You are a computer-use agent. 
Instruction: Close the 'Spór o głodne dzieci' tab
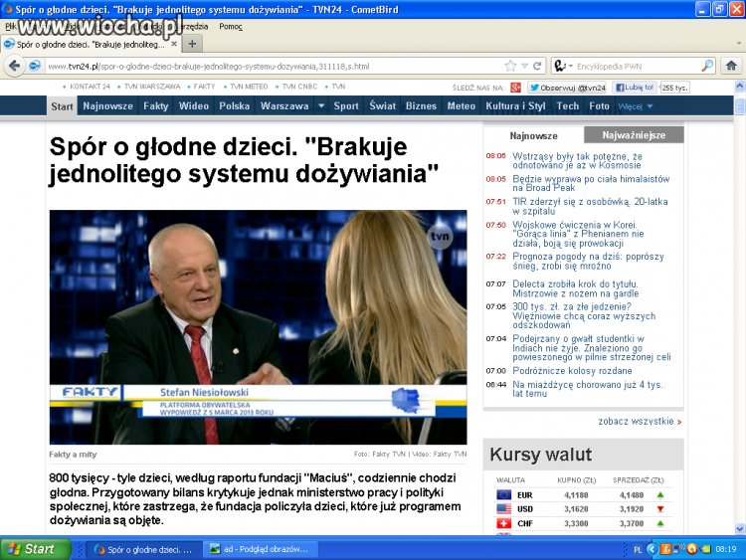click(x=174, y=44)
